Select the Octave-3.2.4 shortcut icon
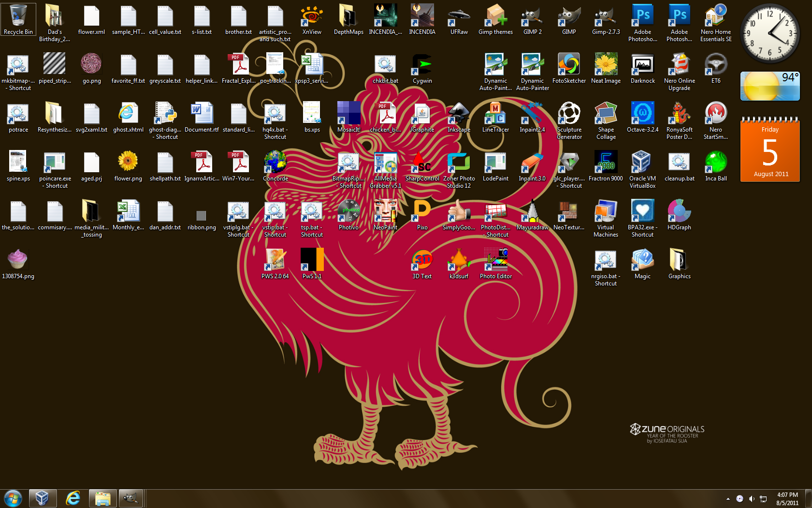The width and height of the screenshot is (812, 508). (x=642, y=117)
